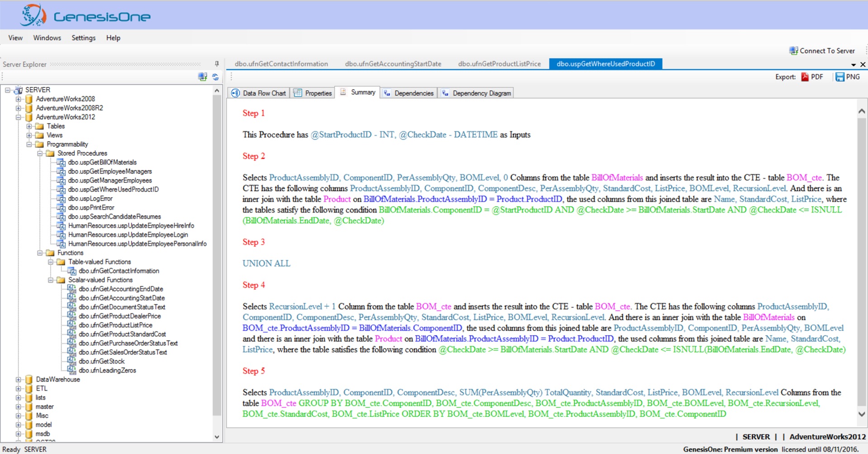Open the Properties tab
This screenshot has height=454, width=868.
point(313,93)
